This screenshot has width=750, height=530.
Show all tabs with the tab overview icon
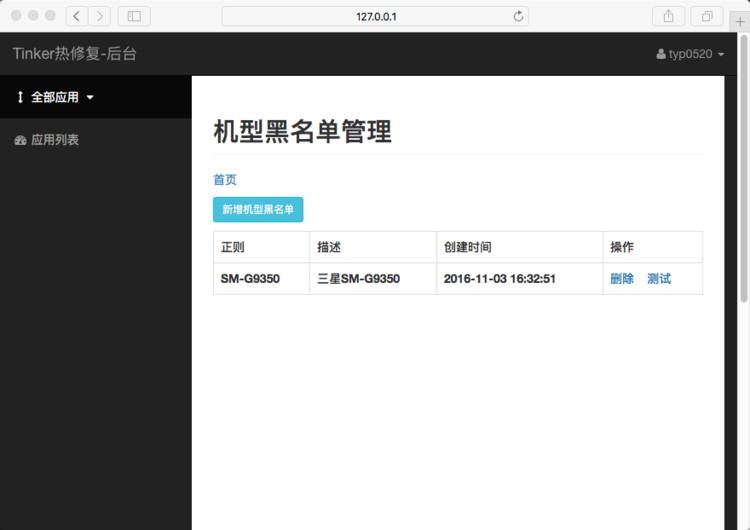(x=707, y=16)
